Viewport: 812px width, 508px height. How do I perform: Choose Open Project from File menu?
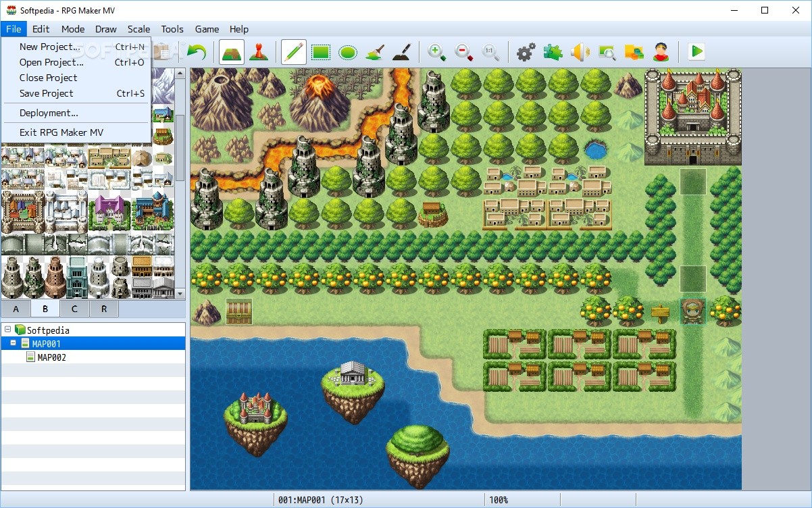click(x=76, y=62)
